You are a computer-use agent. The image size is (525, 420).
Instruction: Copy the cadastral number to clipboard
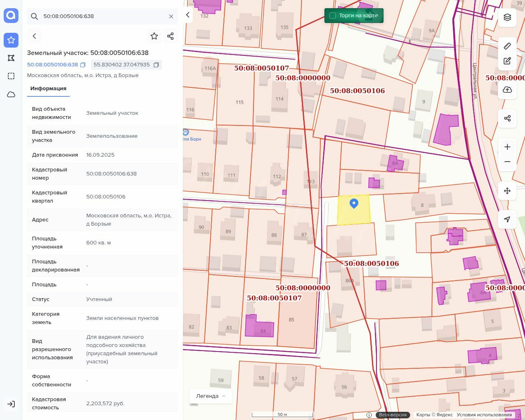tap(83, 65)
